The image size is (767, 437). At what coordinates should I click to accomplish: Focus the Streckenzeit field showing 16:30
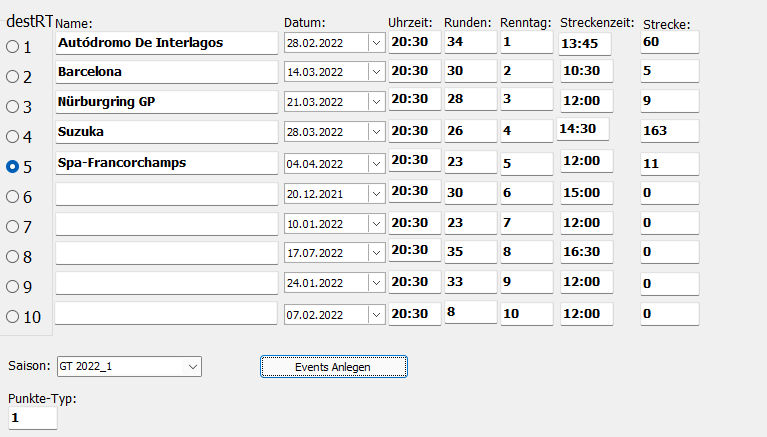click(585, 253)
